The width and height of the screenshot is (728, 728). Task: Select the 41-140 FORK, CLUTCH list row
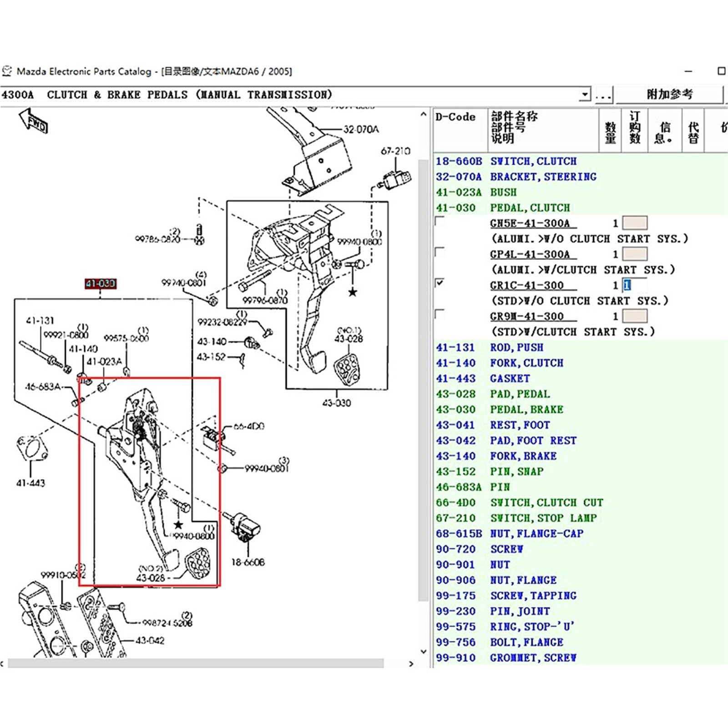pos(581,363)
